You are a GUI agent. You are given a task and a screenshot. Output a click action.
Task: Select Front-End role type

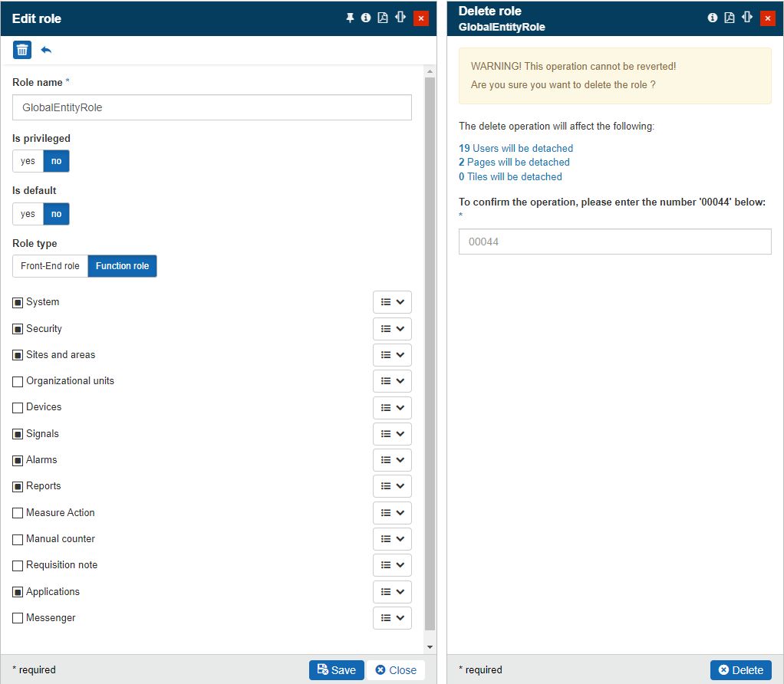[50, 266]
